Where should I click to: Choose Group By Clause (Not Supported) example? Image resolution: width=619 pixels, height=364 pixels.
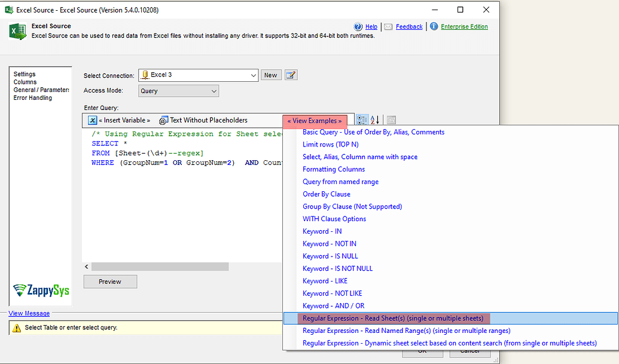352,207
